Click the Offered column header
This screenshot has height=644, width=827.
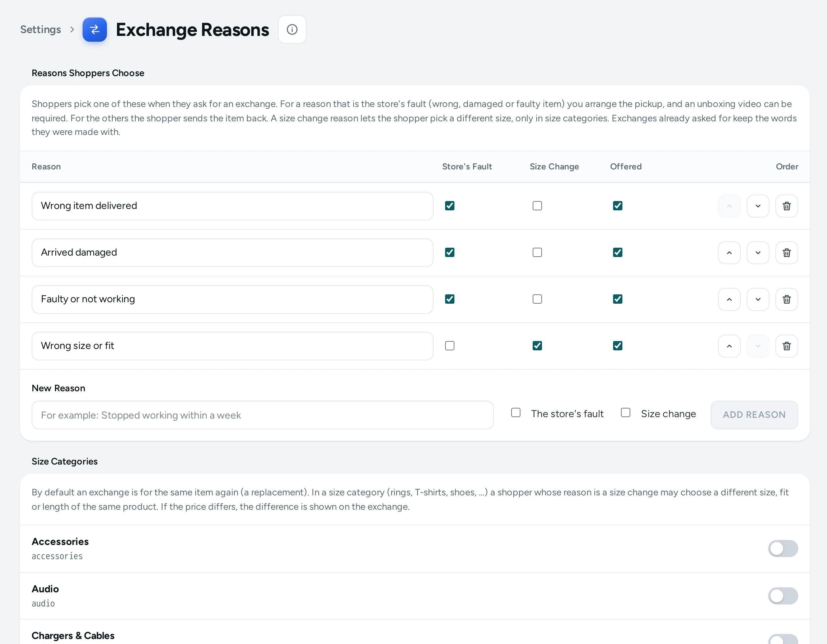tap(626, 167)
